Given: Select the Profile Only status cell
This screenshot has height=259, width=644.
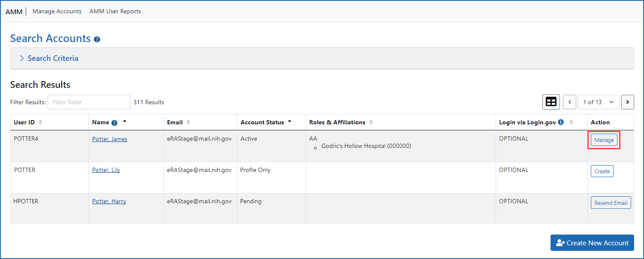Looking at the screenshot, I should click(x=256, y=170).
